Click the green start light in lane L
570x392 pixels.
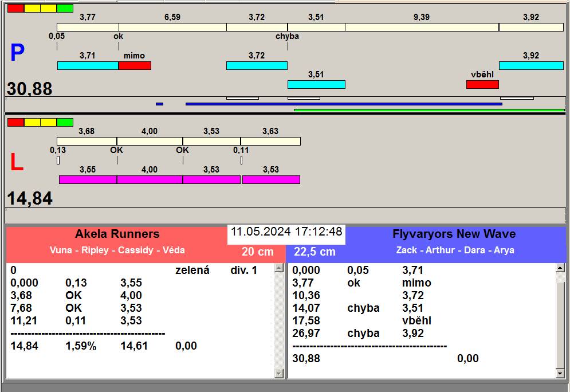65,122
